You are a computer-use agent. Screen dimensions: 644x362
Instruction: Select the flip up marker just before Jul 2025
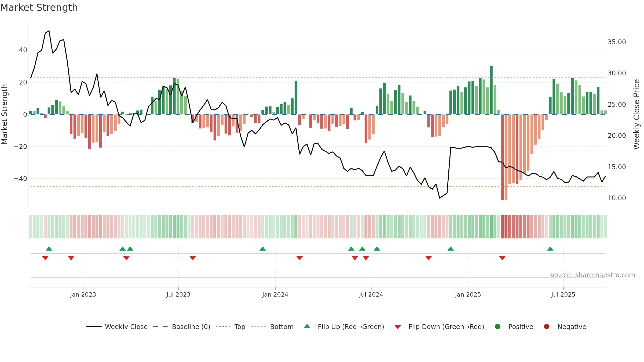coord(550,249)
